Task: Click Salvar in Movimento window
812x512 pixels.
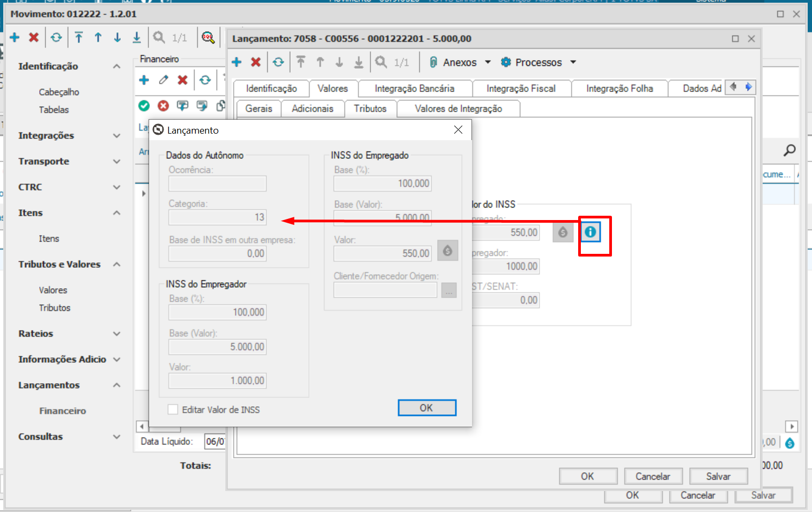Action: click(763, 495)
